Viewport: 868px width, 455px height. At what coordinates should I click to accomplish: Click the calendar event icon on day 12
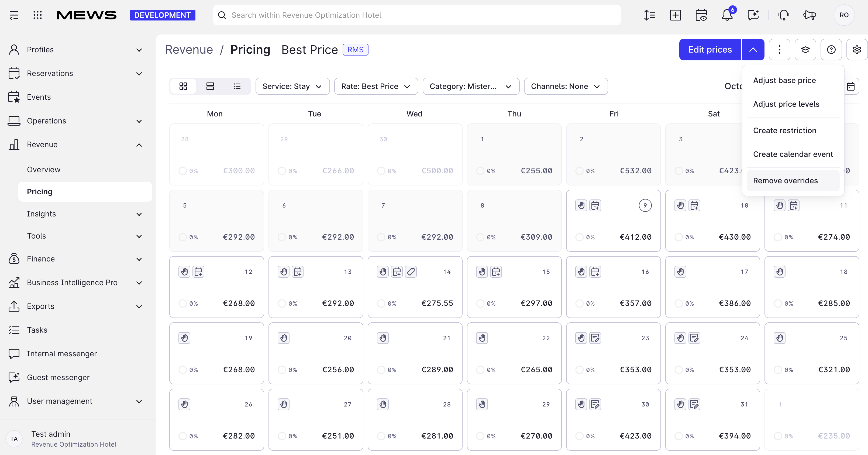tap(198, 272)
